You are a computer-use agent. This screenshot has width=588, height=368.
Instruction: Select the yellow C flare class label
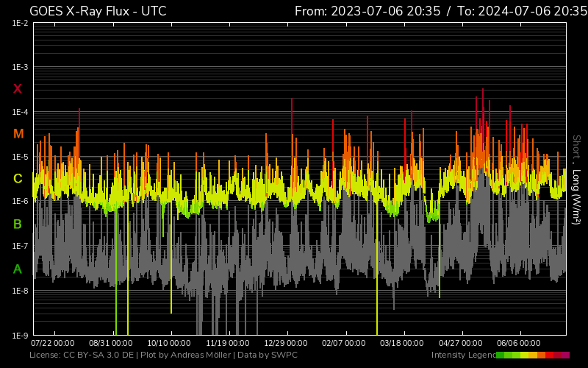click(x=18, y=179)
